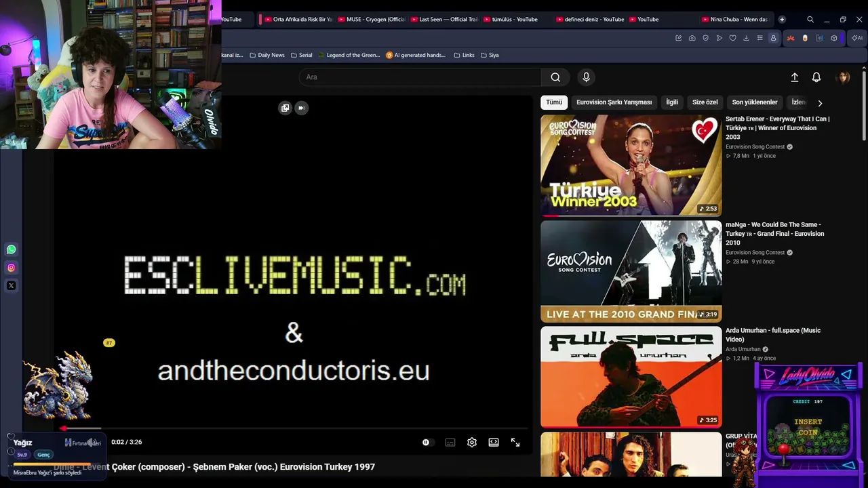The width and height of the screenshot is (868, 488).
Task: Switch to the 'Nina Chuba - Wenn das' tab
Action: [736, 19]
